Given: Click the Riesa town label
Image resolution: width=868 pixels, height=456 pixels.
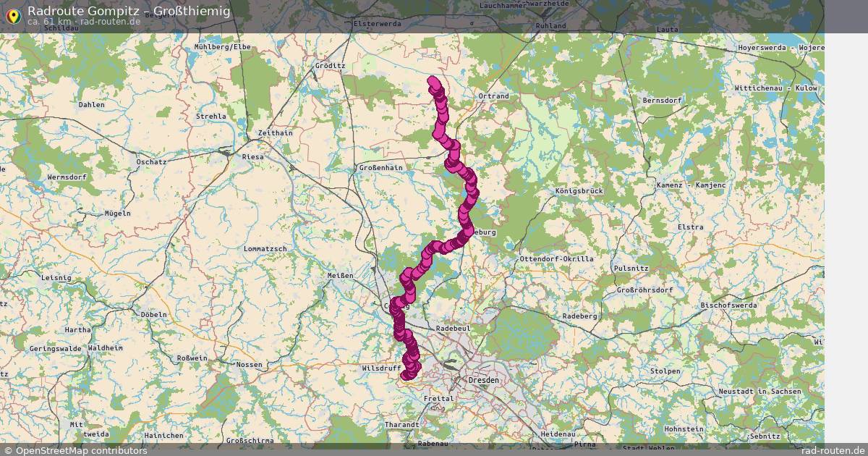Looking at the screenshot, I should [x=253, y=156].
